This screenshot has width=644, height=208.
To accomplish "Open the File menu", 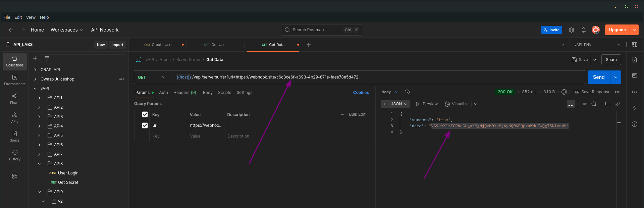I will (7, 17).
